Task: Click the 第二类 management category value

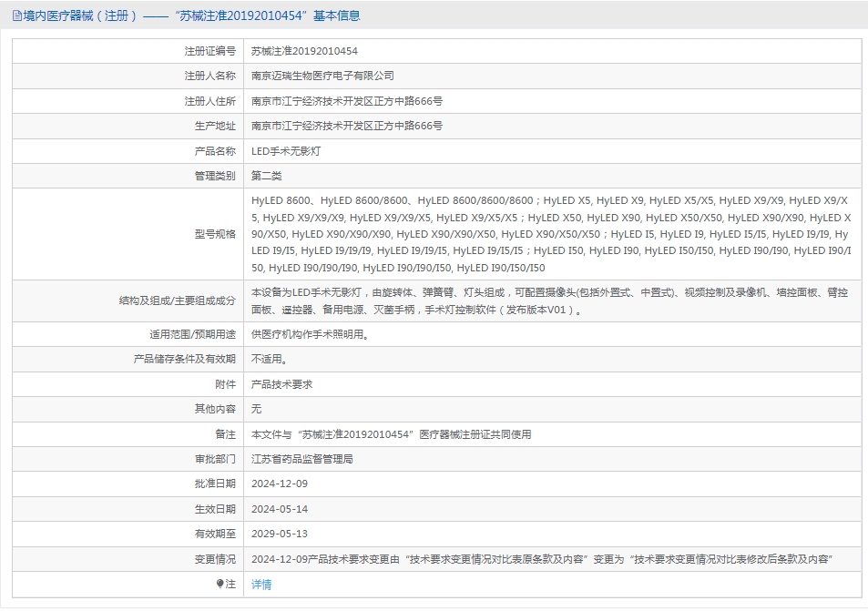Action: 267,176
